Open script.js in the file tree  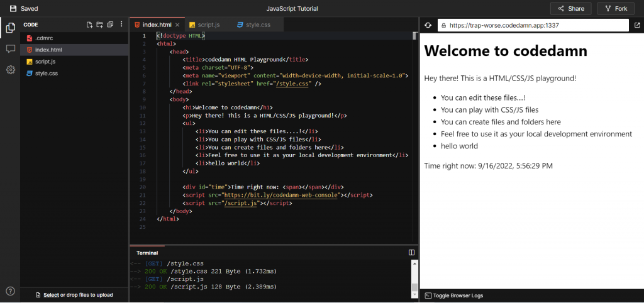tap(74, 62)
